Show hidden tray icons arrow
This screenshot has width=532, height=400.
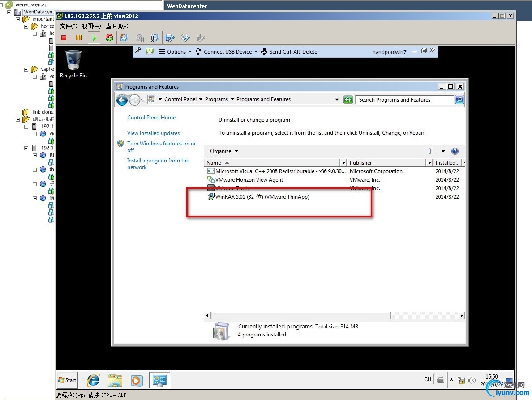click(x=451, y=380)
